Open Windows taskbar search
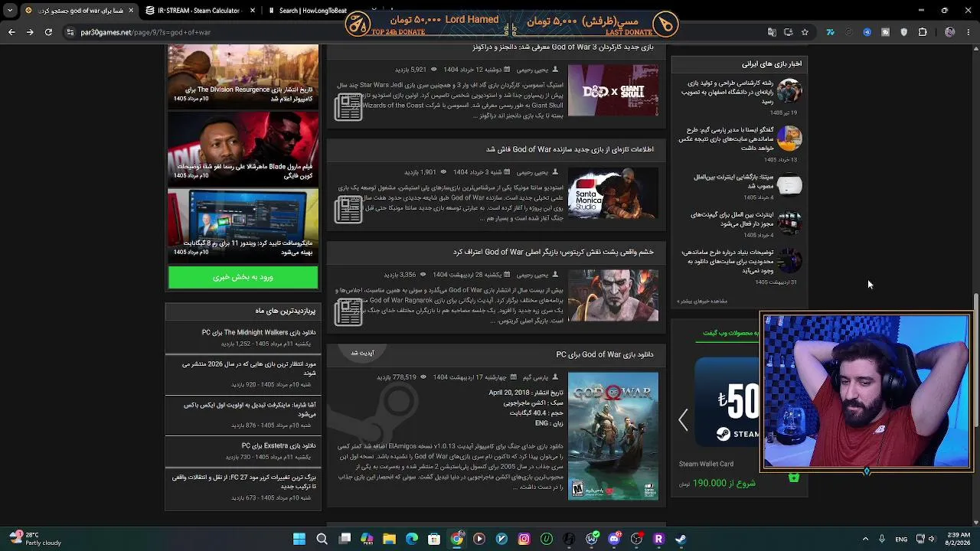The image size is (980, 551). [x=322, y=539]
